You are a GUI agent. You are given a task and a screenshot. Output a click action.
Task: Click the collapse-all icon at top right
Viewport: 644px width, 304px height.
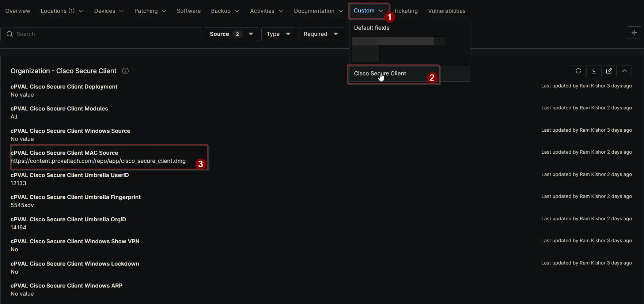point(634,33)
